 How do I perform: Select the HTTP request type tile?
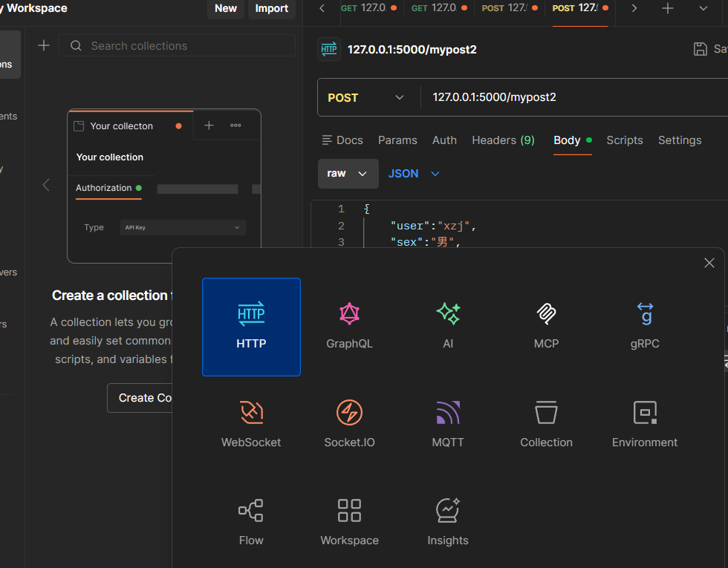click(x=251, y=327)
